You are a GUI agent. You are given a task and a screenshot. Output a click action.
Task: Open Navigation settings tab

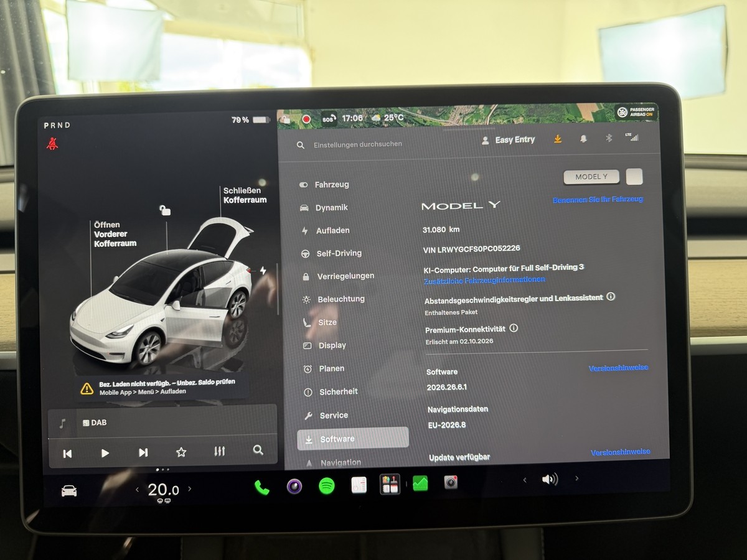click(333, 462)
